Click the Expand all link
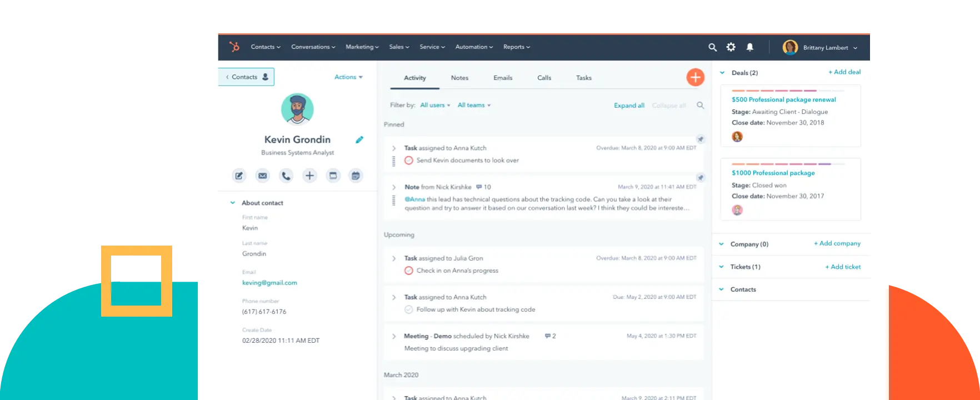The height and width of the screenshot is (400, 980). pos(629,106)
